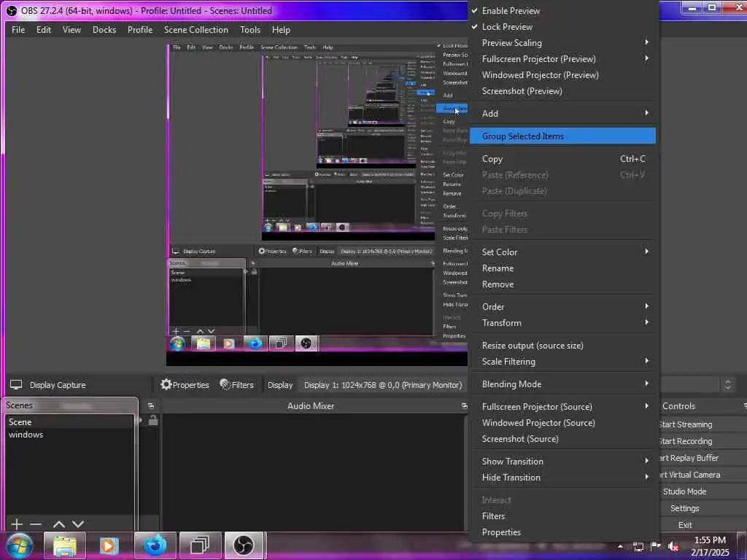
Task: Open Action Center flag tray icon
Action: pos(656,546)
